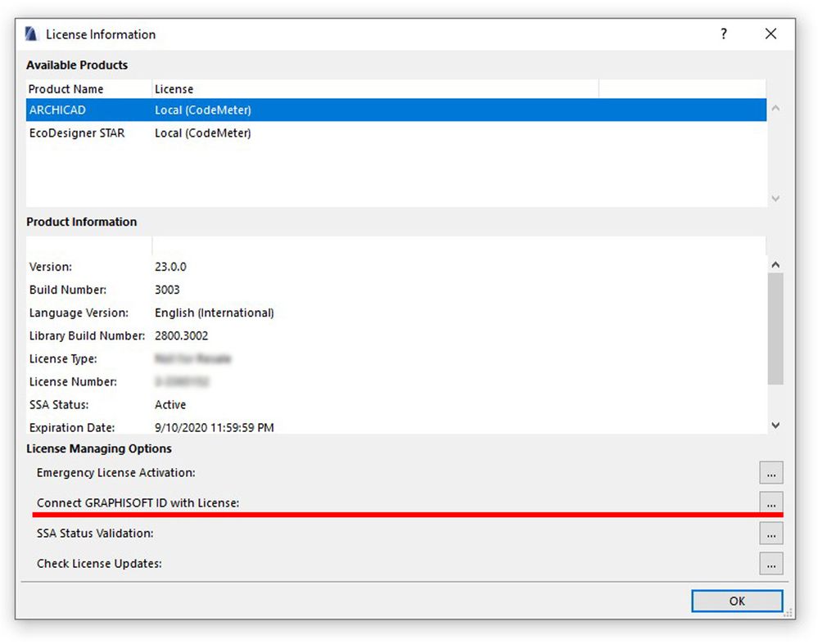Viewport: 818px width, 644px height.
Task: Click the SSA Status: label
Action: tap(59, 405)
